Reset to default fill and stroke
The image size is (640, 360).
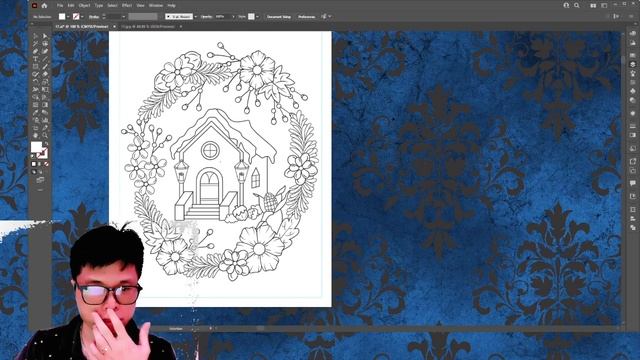[x=33, y=156]
